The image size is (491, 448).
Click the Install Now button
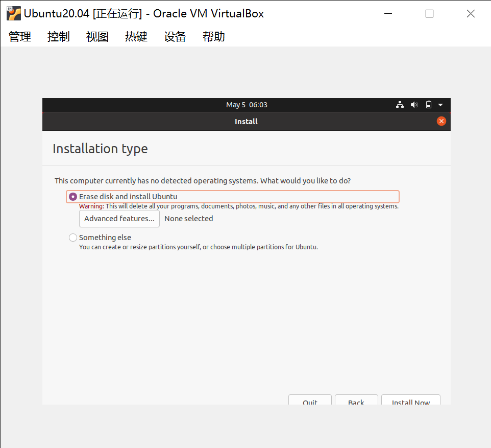point(410,400)
